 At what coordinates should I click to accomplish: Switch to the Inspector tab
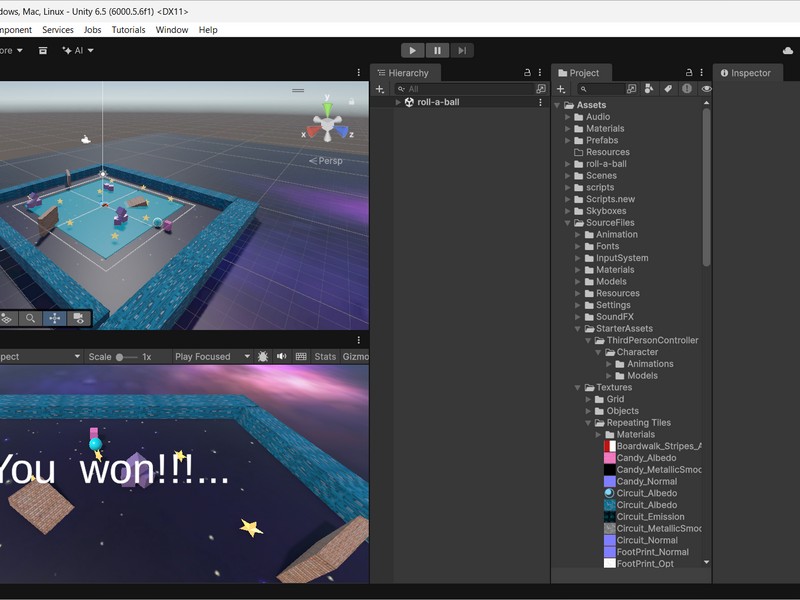coord(746,73)
